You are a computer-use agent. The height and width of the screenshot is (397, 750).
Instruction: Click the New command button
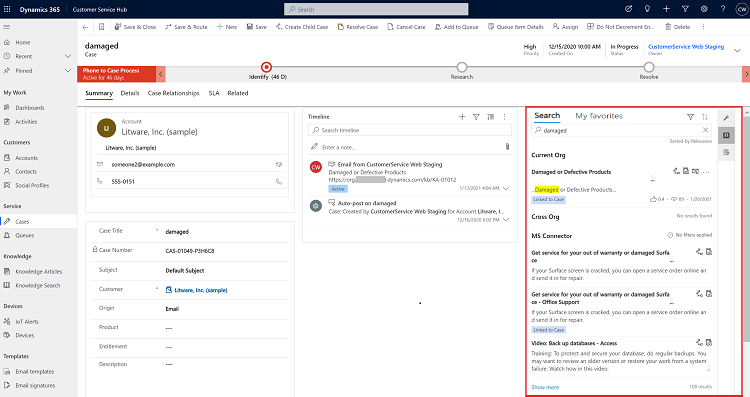pyautogui.click(x=227, y=27)
